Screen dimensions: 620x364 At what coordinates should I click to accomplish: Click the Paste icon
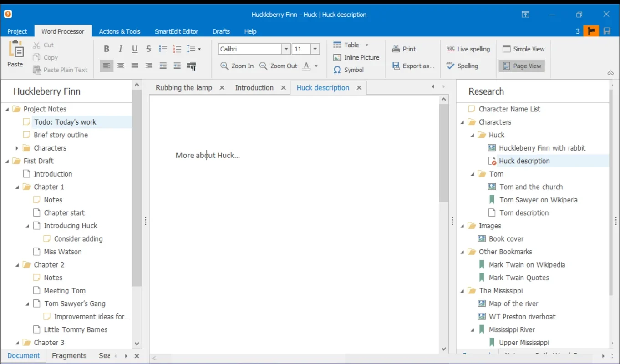(15, 49)
